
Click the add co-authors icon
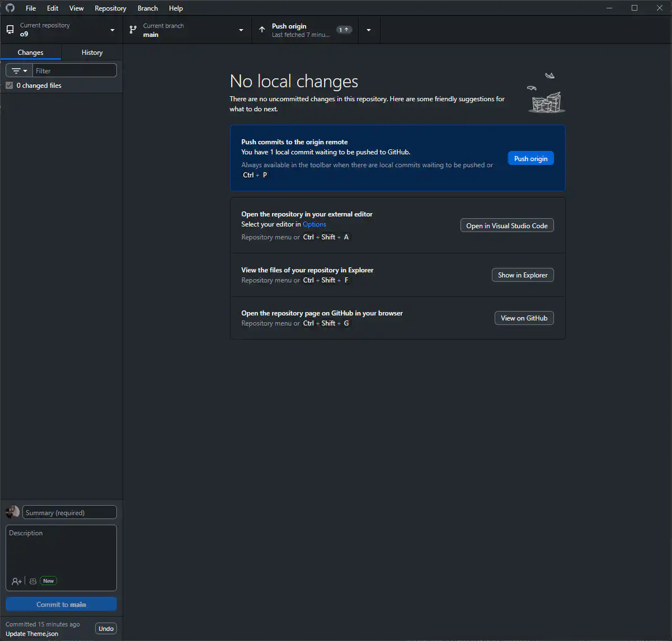coord(17,581)
